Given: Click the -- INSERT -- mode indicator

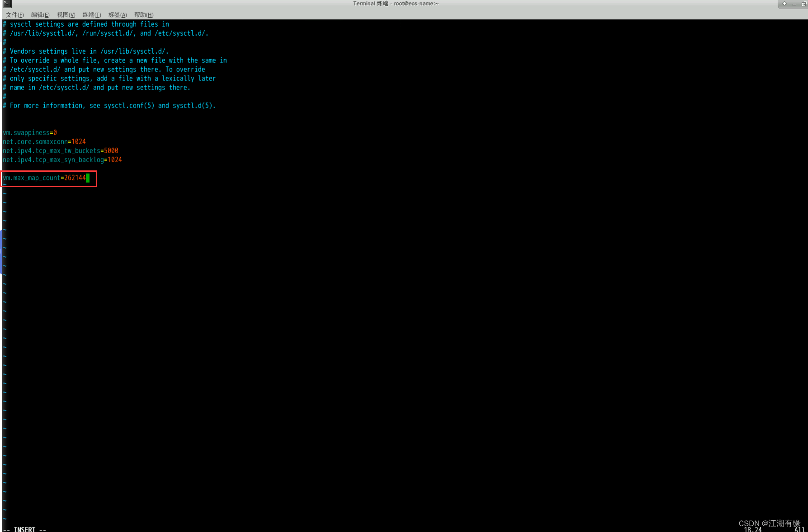Looking at the screenshot, I should coord(24,529).
